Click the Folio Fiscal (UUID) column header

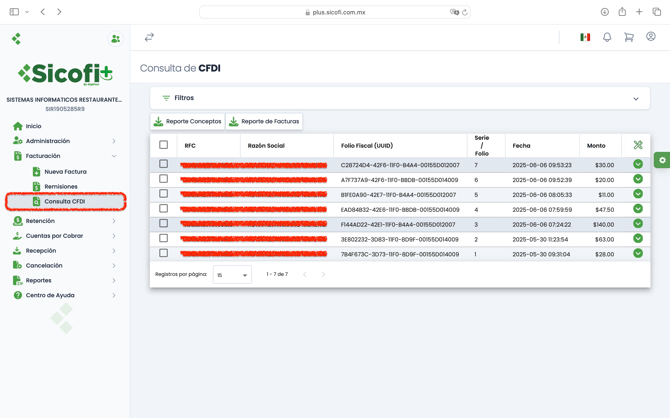click(x=367, y=146)
